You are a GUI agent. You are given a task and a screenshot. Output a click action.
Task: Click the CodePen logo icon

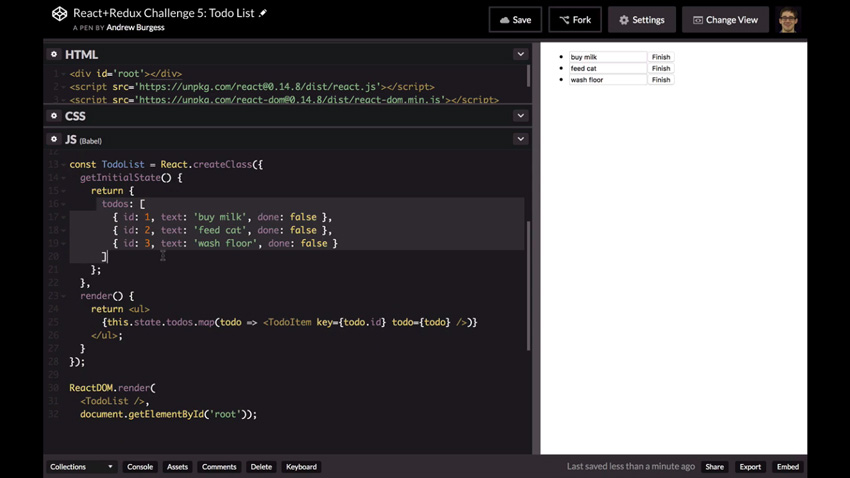(59, 14)
